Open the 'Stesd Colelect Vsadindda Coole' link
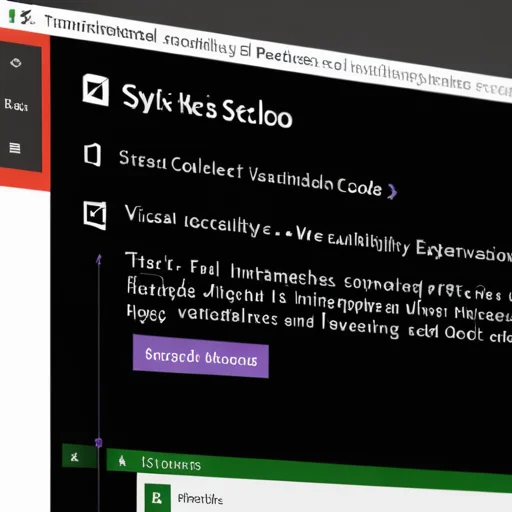This screenshot has height=512, width=512. coord(250,173)
